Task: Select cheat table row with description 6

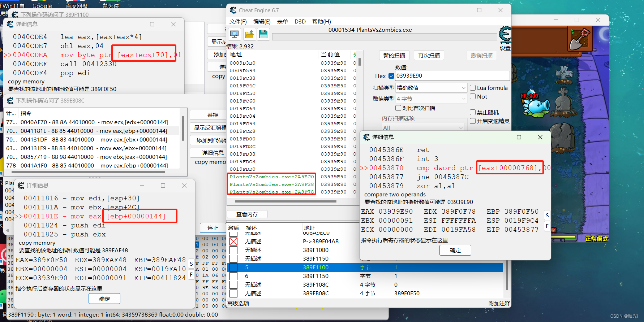Action: pyautogui.click(x=365, y=276)
